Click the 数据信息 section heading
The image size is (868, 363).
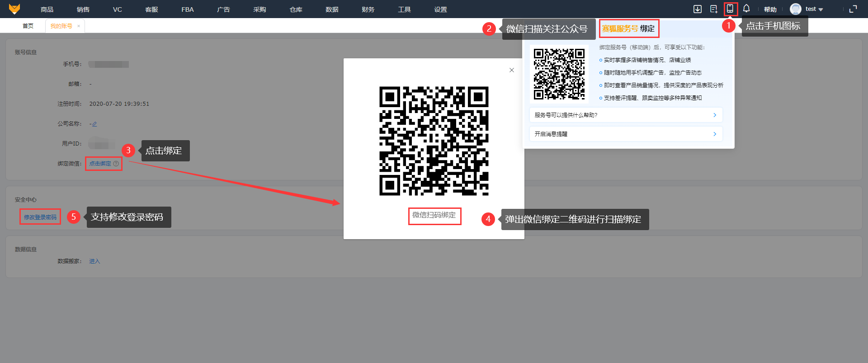pyautogui.click(x=26, y=250)
